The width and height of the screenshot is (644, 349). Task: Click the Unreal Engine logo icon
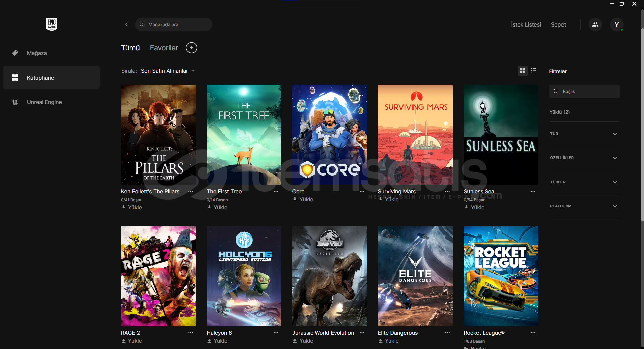click(15, 102)
